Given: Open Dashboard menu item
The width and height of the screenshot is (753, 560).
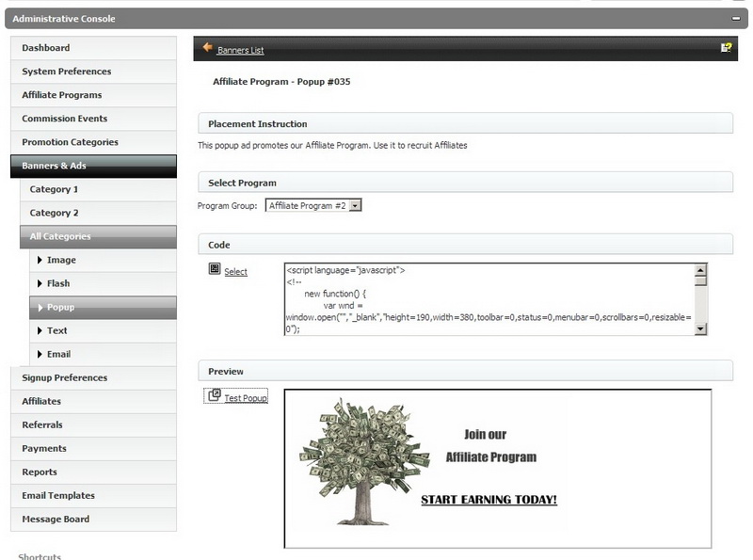Looking at the screenshot, I should (x=93, y=48).
